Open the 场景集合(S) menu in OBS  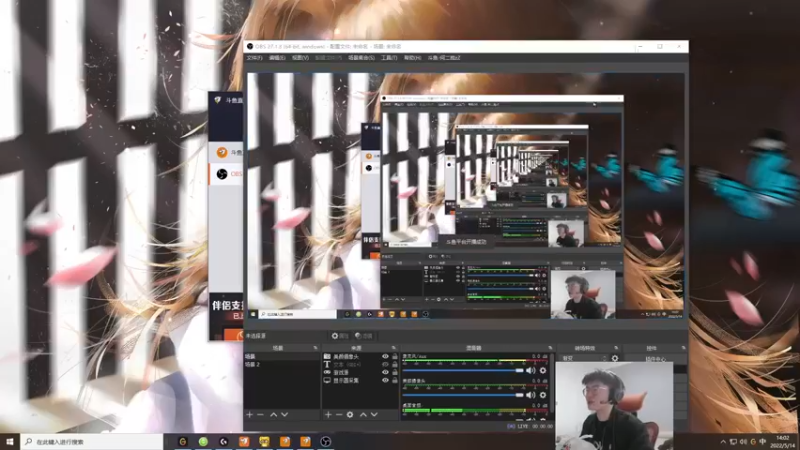(361, 58)
